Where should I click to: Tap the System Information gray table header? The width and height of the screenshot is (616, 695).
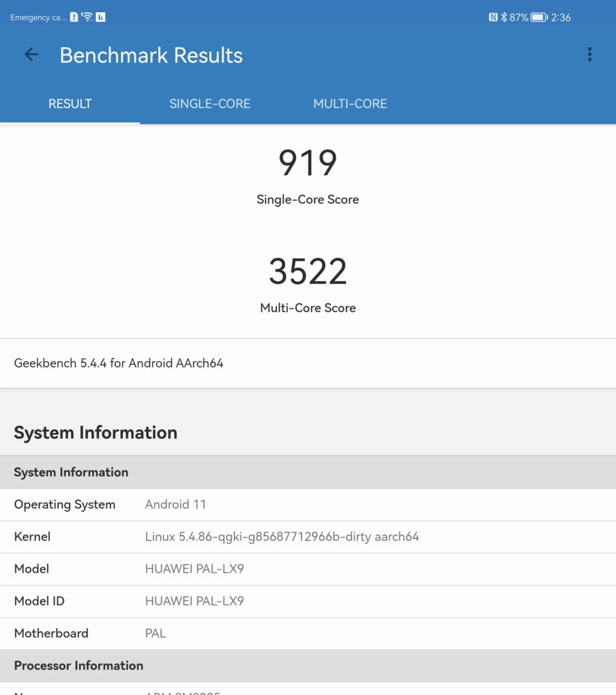[x=308, y=472]
